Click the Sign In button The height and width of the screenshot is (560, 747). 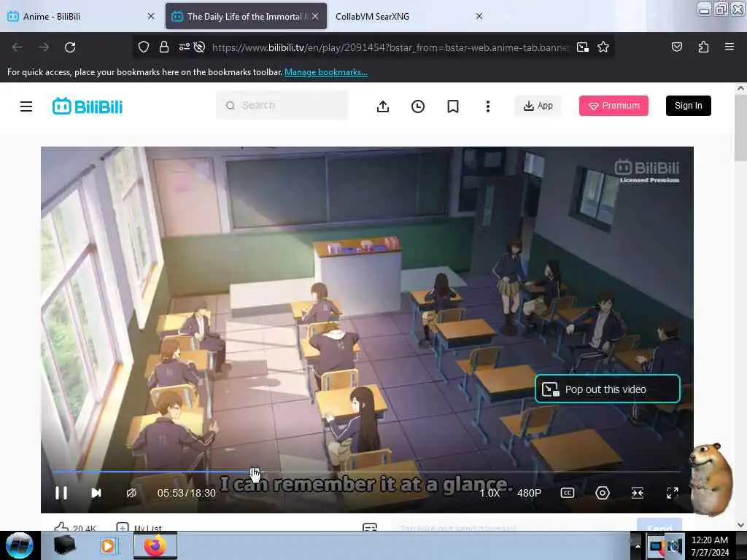coord(689,106)
